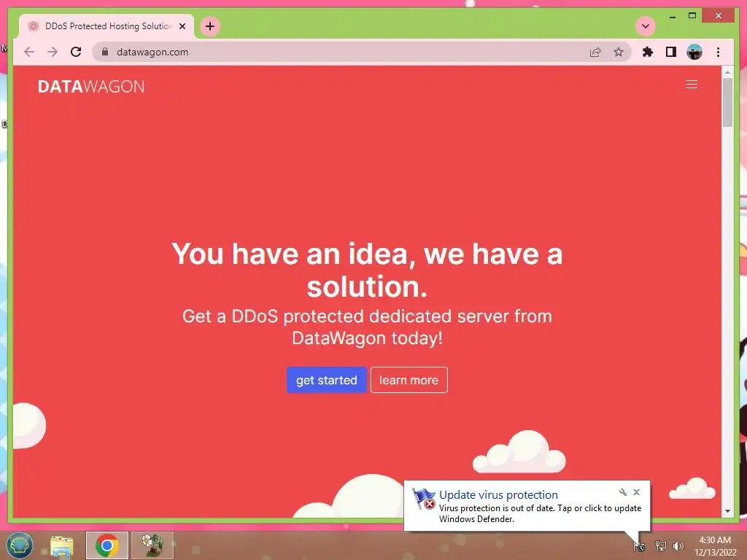This screenshot has height=560, width=747.
Task: Open the Start menu orb
Action: tap(20, 545)
